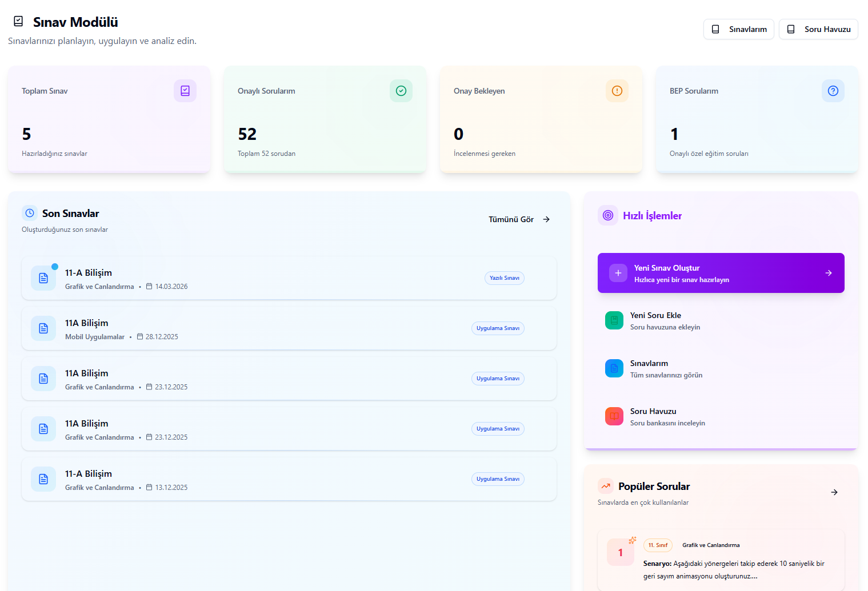Open Sınavlarım from the top header
Image resolution: width=868 pixels, height=591 pixels.
[739, 29]
